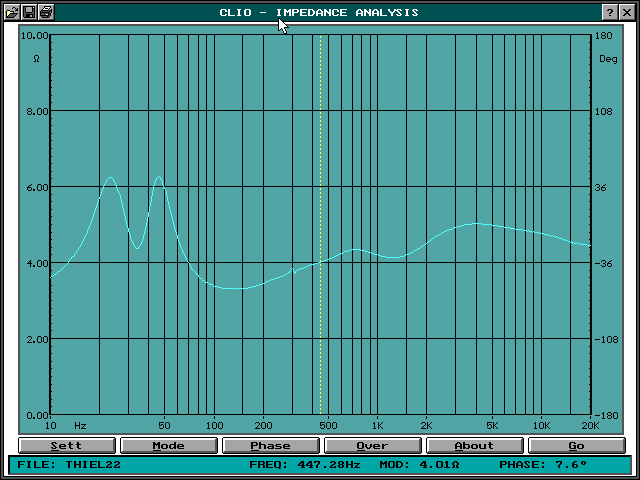Click the 50 frequency axis label

point(164,426)
